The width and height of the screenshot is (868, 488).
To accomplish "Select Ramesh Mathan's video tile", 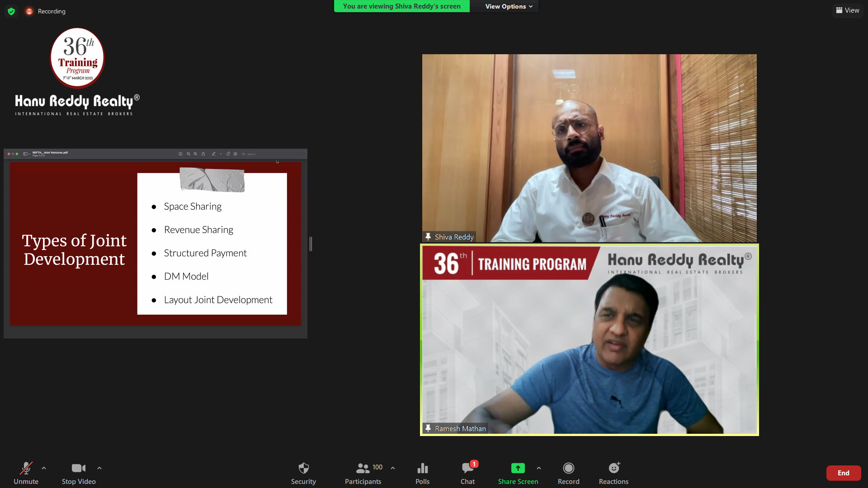I will [590, 340].
